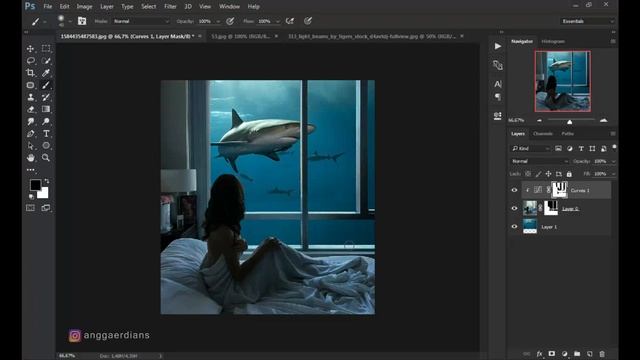Screen dimensions: 640x360
Task: Toggle pressure for brush size
Action: click(308, 21)
